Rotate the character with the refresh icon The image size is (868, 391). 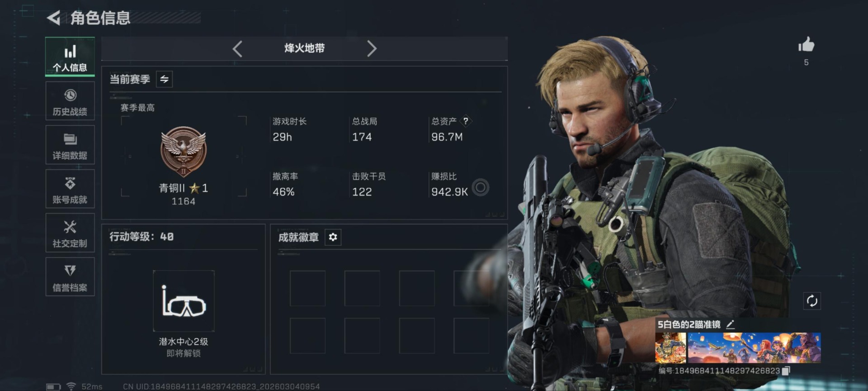pos(812,301)
